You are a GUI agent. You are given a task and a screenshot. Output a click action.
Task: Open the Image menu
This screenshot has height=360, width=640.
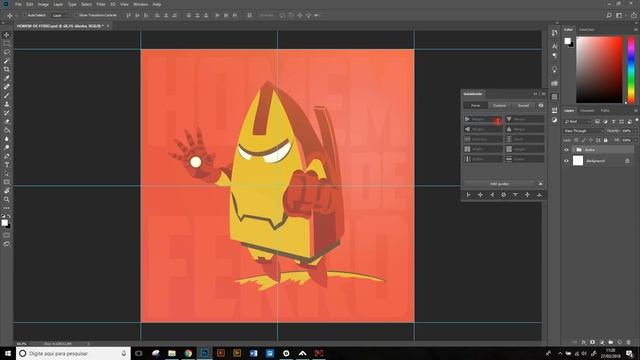coord(43,4)
